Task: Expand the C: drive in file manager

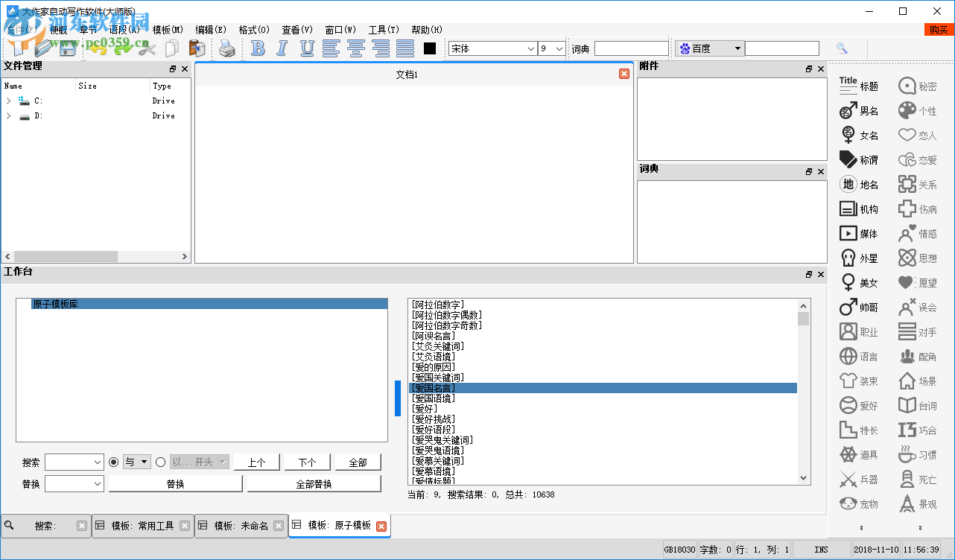Action: coord(8,101)
